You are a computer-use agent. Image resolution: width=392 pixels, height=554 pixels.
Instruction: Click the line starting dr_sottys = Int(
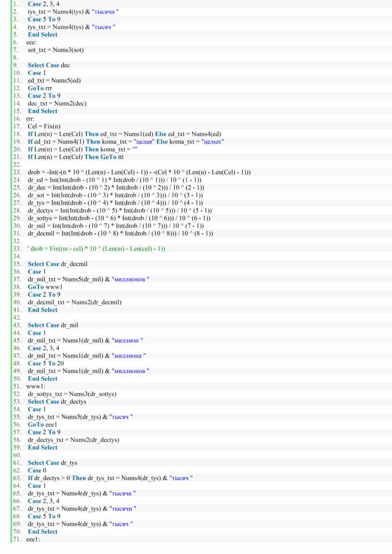(x=119, y=218)
